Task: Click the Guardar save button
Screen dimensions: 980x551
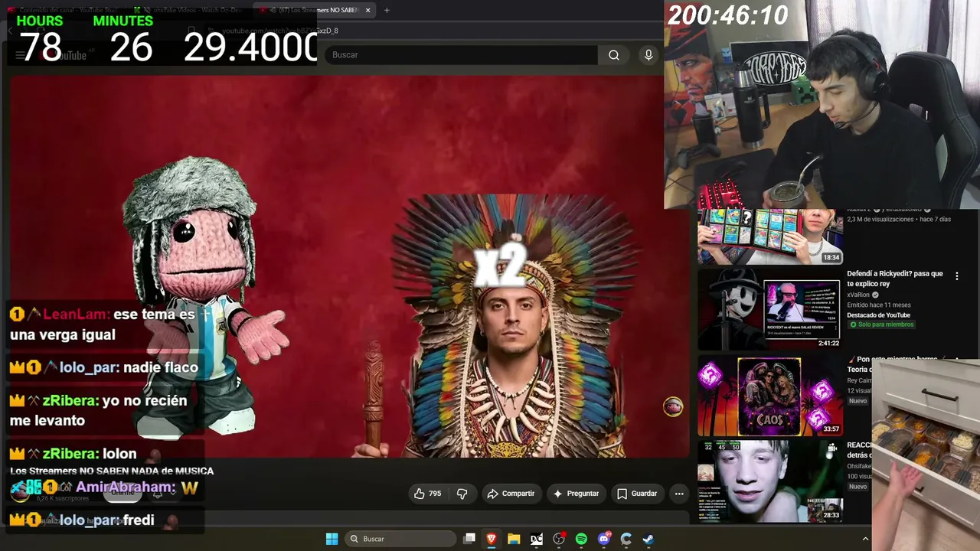Action: (x=637, y=494)
